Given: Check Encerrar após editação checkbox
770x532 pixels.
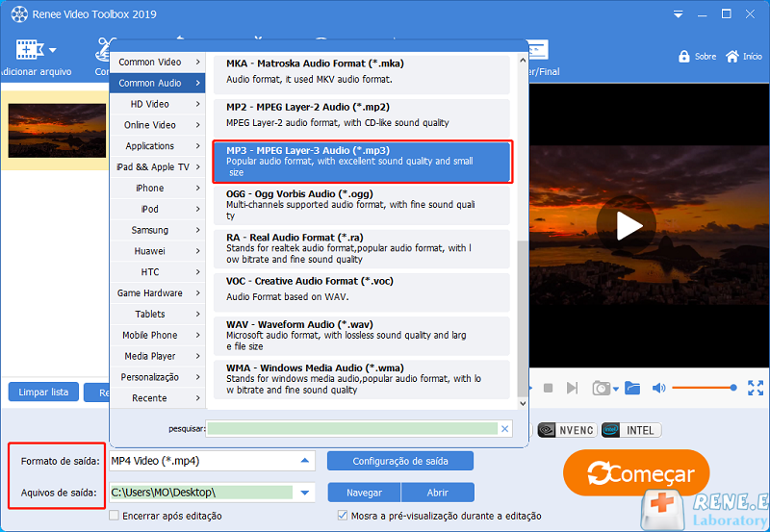Looking at the screenshot, I should (114, 516).
